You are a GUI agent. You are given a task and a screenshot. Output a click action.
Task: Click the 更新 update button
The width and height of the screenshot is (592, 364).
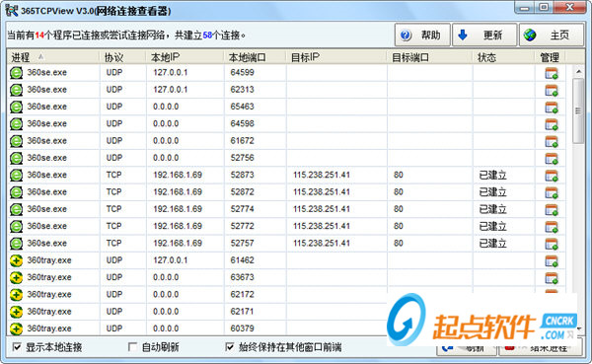click(x=484, y=36)
